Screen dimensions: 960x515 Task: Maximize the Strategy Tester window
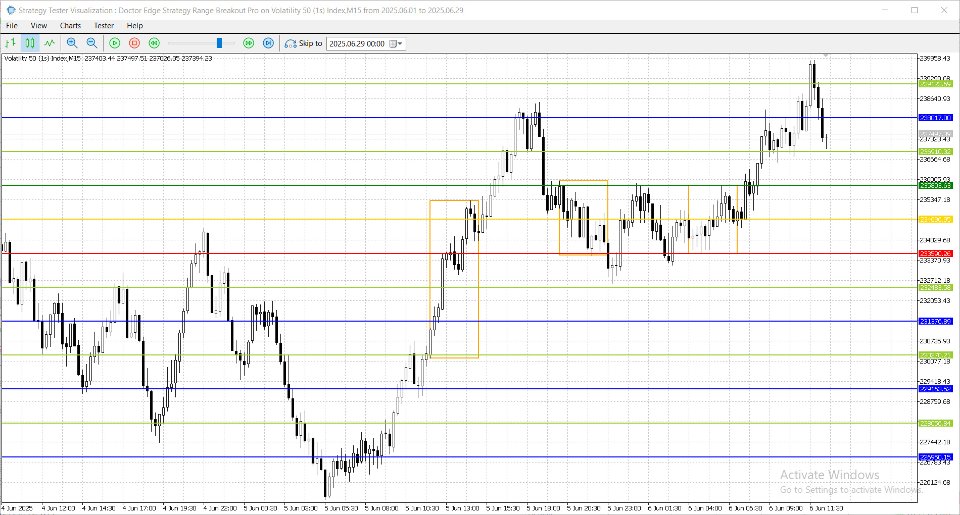point(914,10)
